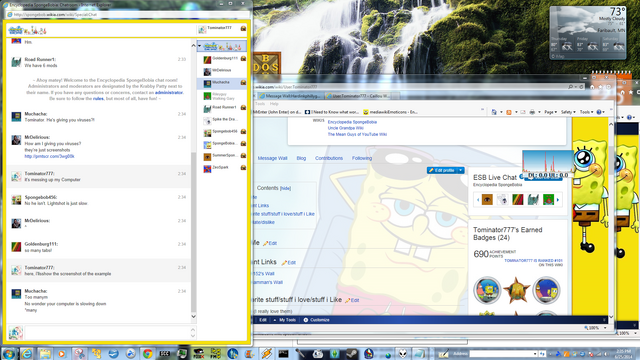The height and width of the screenshot is (360, 640).
Task: Select Muchacha in the chat user list
Action: (x=222, y=83)
